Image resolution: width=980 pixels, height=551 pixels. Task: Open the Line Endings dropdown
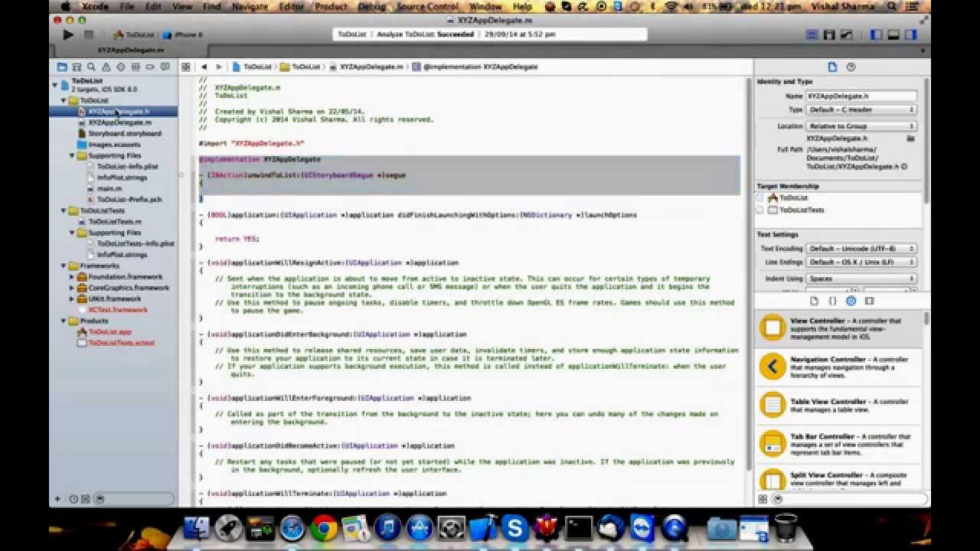click(x=861, y=262)
